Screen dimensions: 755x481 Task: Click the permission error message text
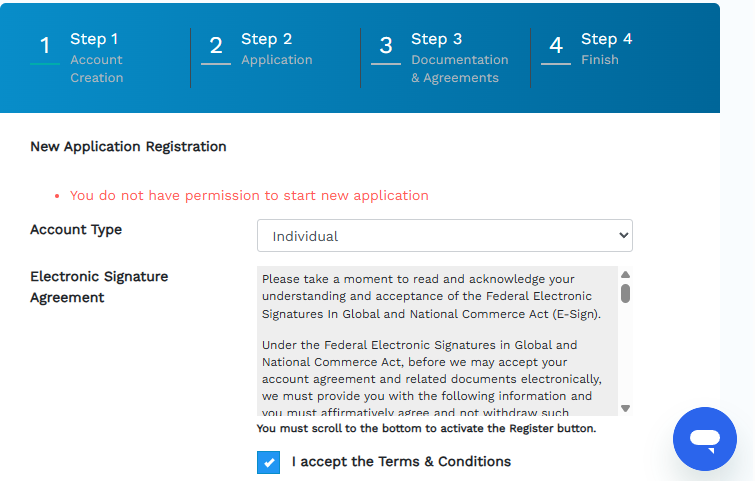249,196
